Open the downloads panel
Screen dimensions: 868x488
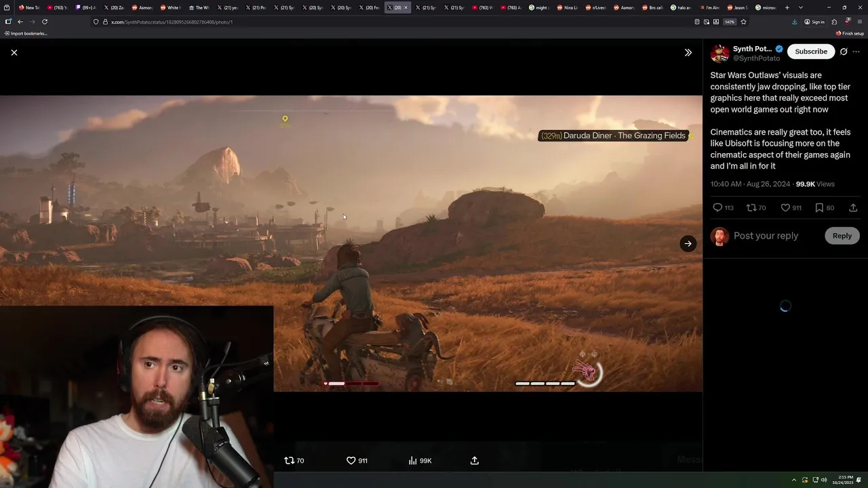[794, 22]
